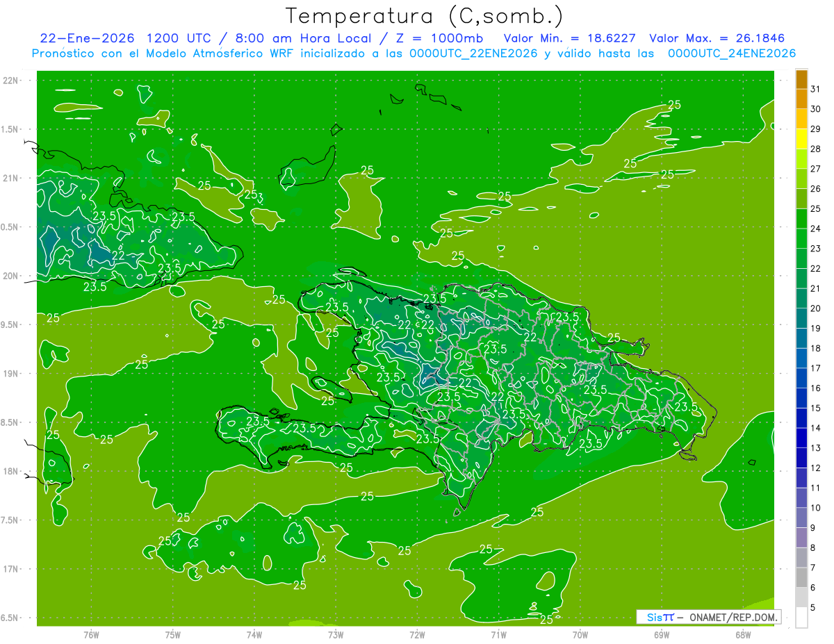Image resolution: width=834 pixels, height=644 pixels.
Task: Click the "20N" latitude axis label
Action: pyautogui.click(x=10, y=276)
